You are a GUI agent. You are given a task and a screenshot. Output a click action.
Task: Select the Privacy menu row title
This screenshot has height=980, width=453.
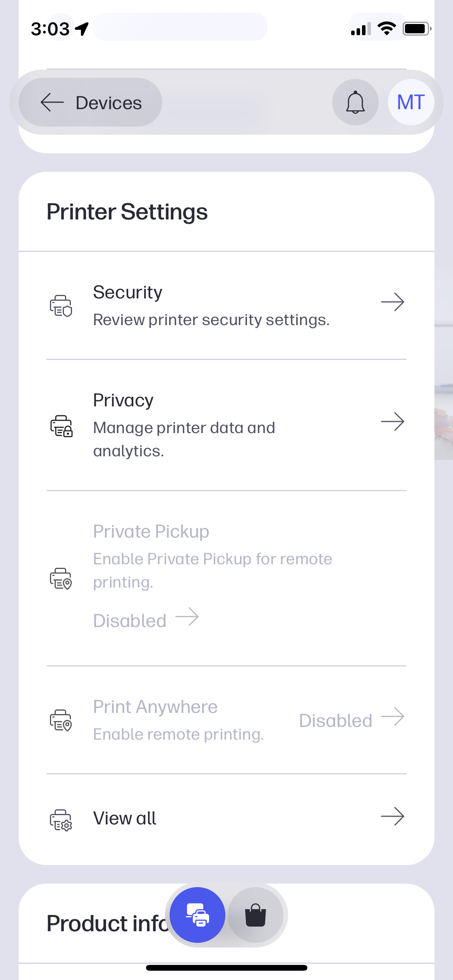123,400
